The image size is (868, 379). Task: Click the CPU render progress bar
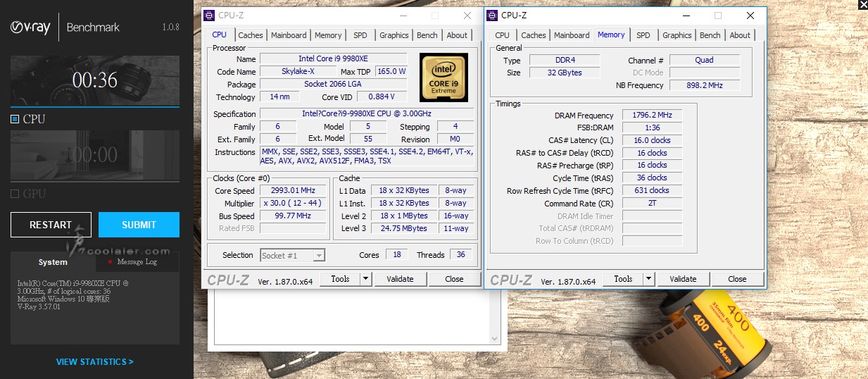(95, 107)
